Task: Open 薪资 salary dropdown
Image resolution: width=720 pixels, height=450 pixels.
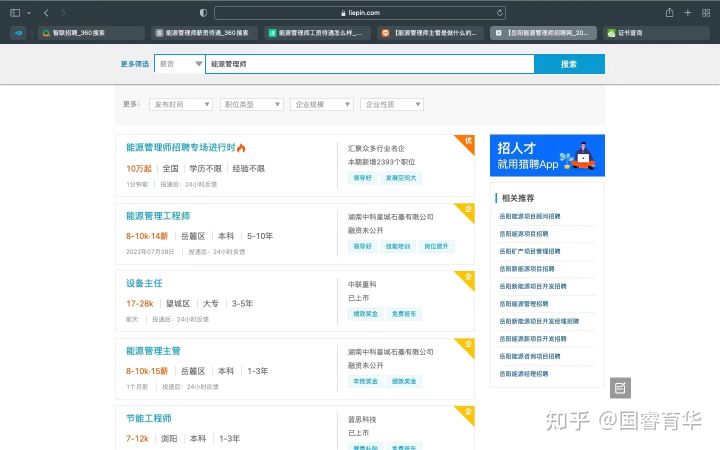Action: click(x=180, y=64)
